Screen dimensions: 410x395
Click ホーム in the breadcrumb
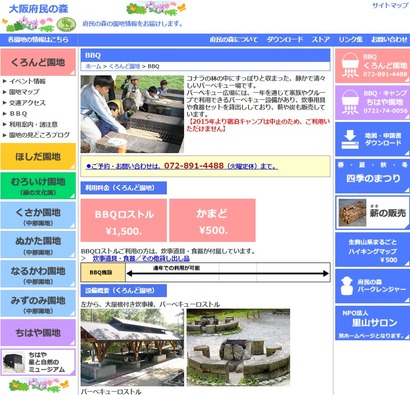(x=93, y=66)
